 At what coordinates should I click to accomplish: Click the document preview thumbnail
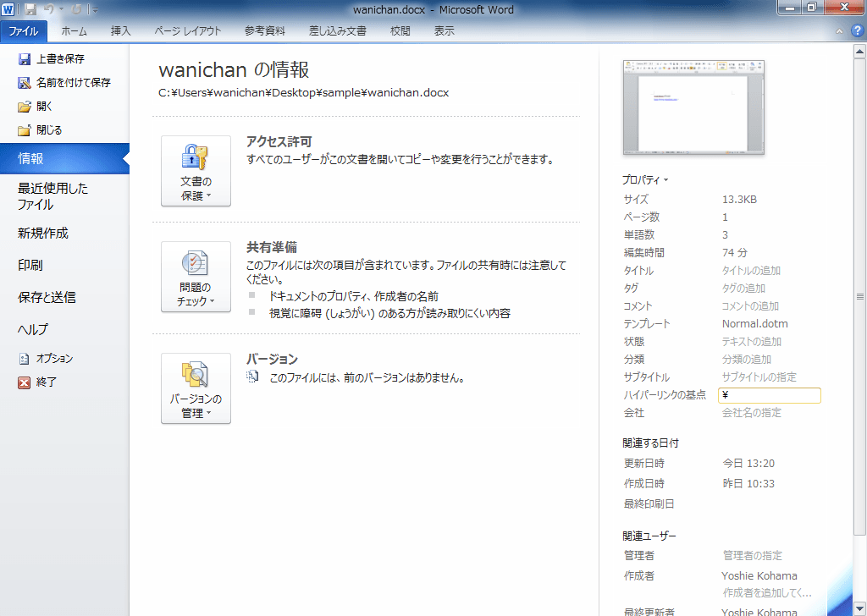click(693, 107)
